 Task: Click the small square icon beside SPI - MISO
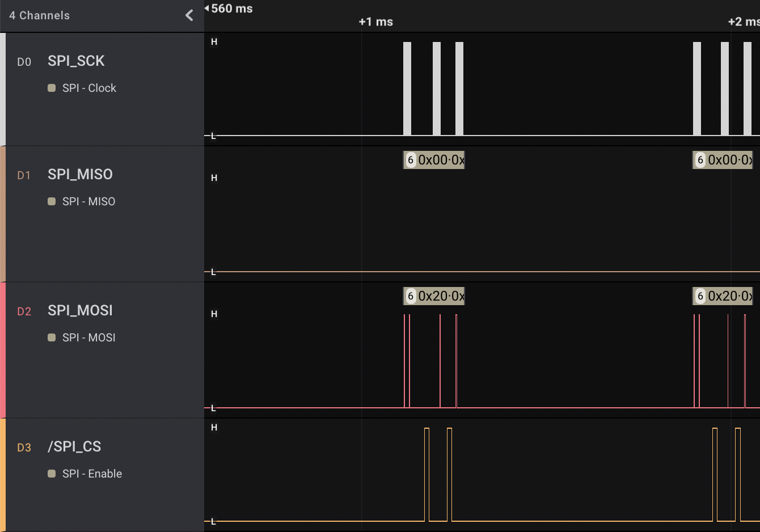click(x=52, y=201)
